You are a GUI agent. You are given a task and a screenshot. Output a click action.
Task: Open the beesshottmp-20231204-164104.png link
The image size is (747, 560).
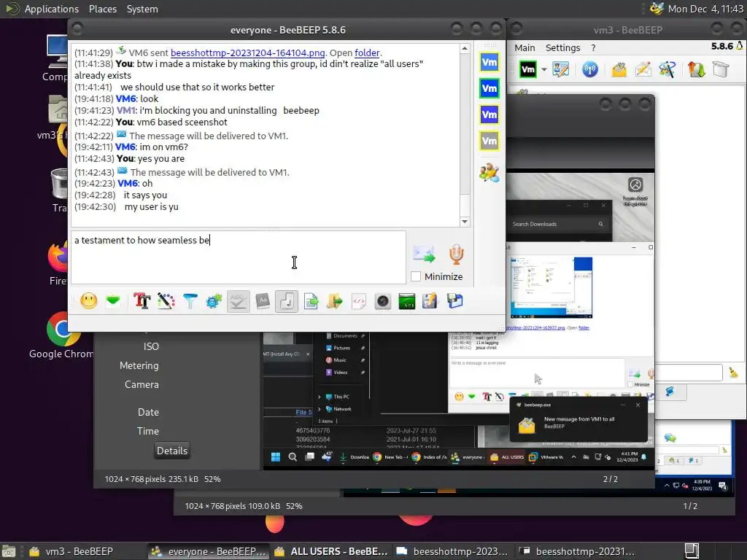point(248,52)
